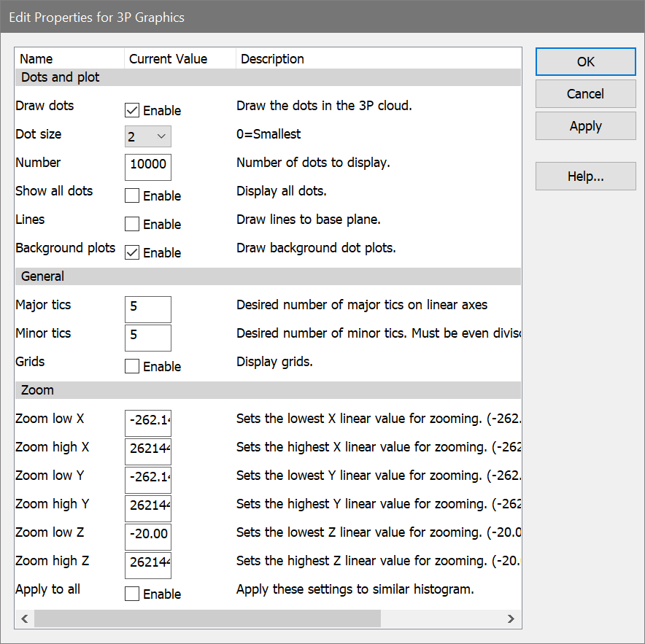The image size is (645, 644).
Task: Click the scrollbar right arrow
Action: click(511, 619)
